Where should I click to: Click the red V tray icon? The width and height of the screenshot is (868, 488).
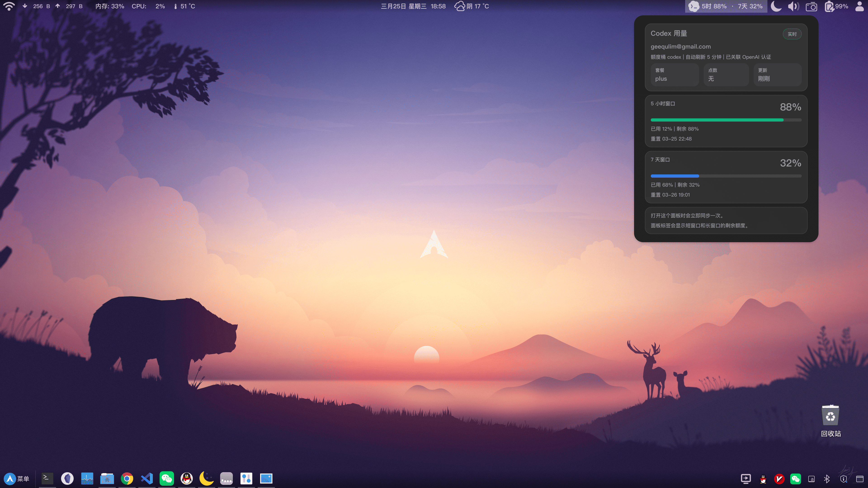[x=779, y=479]
